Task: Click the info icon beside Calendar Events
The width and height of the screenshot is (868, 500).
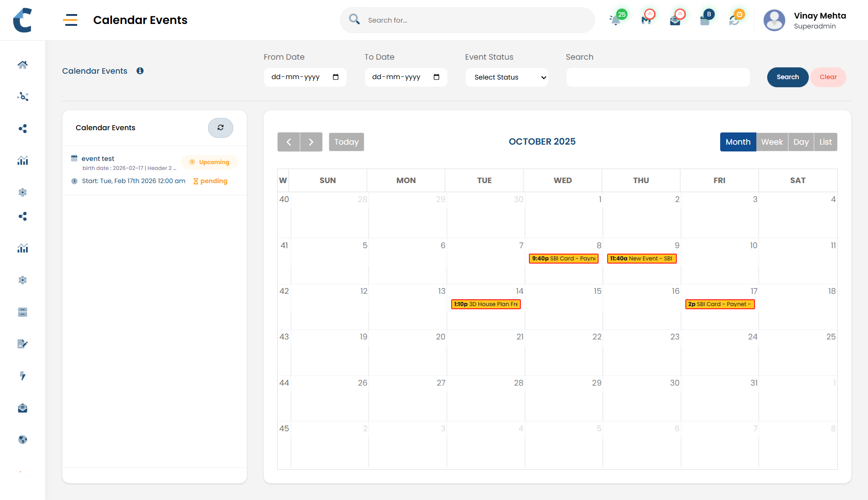Action: pos(140,71)
